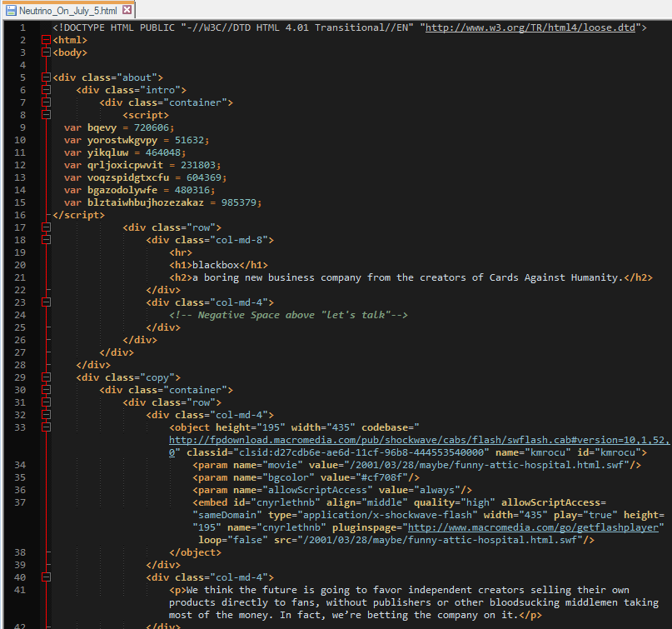Click the file save-state icon on the tab
Viewport: 672px width, 629px height.
pyautogui.click(x=11, y=11)
